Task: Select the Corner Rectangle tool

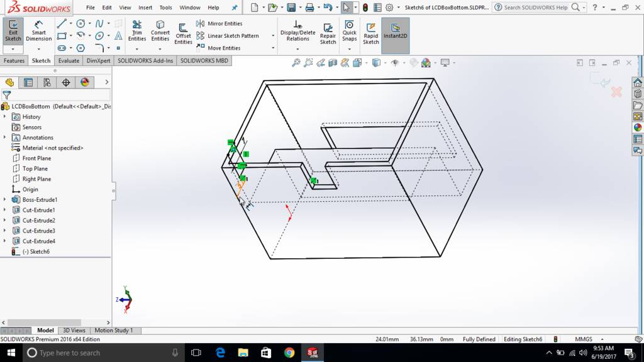Action: [62, 36]
